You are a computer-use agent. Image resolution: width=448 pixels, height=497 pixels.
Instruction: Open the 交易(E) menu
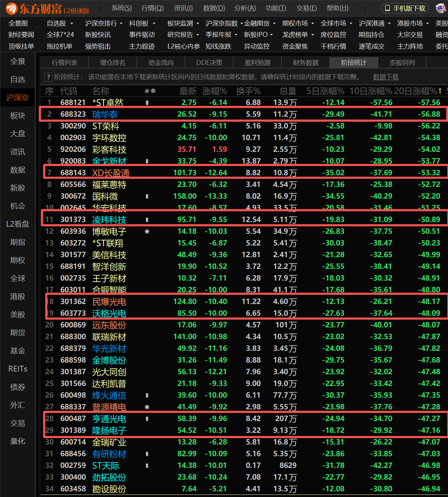tap(306, 8)
